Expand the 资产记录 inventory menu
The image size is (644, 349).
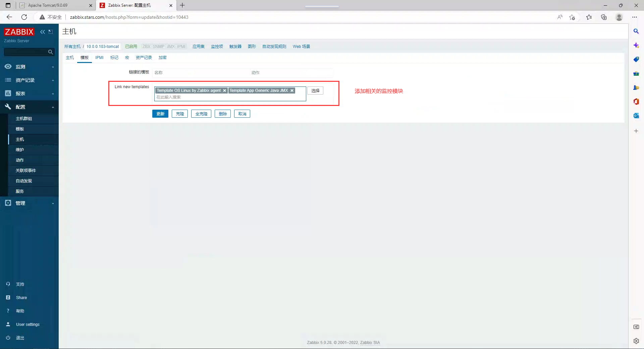29,80
